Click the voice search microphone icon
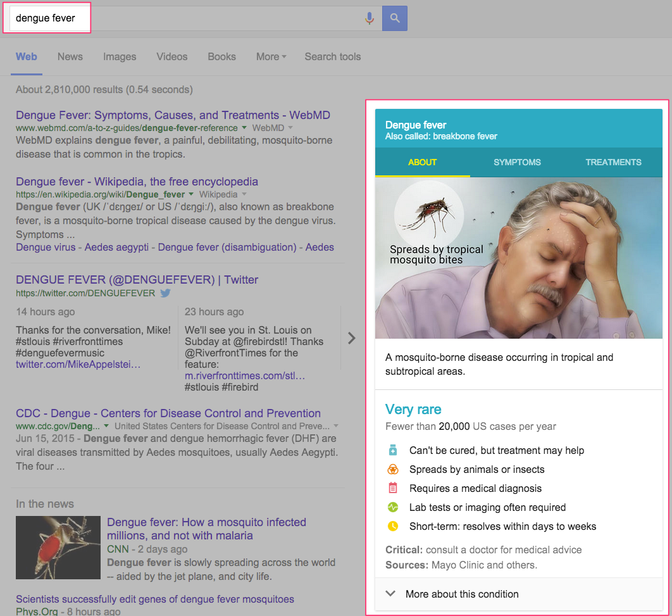Image resolution: width=672 pixels, height=616 pixels. [370, 18]
